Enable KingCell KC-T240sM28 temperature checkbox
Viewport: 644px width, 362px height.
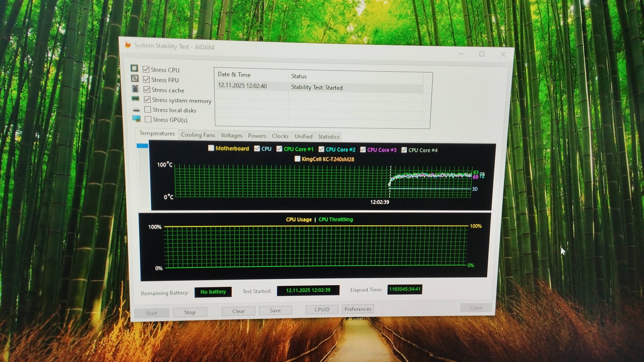click(297, 159)
